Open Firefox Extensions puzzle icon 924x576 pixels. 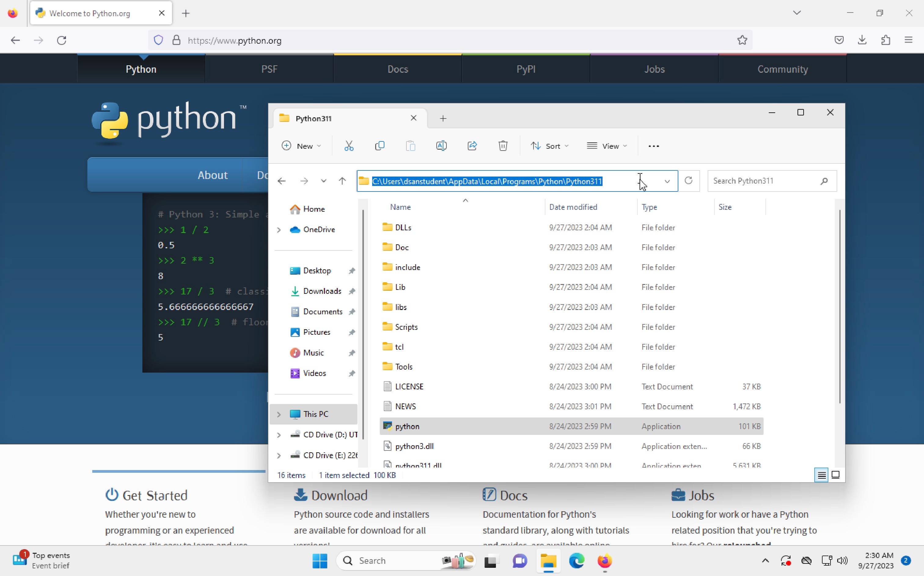click(x=886, y=40)
